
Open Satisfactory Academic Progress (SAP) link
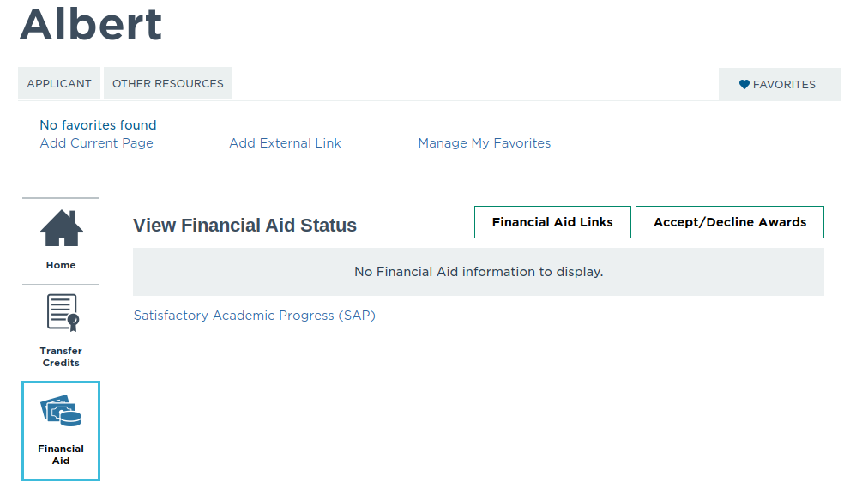coord(255,316)
